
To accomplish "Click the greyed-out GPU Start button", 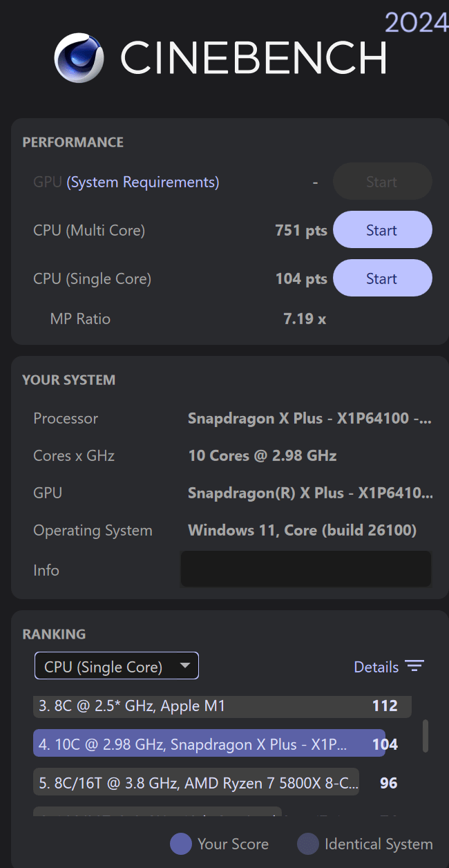I will coord(382,182).
